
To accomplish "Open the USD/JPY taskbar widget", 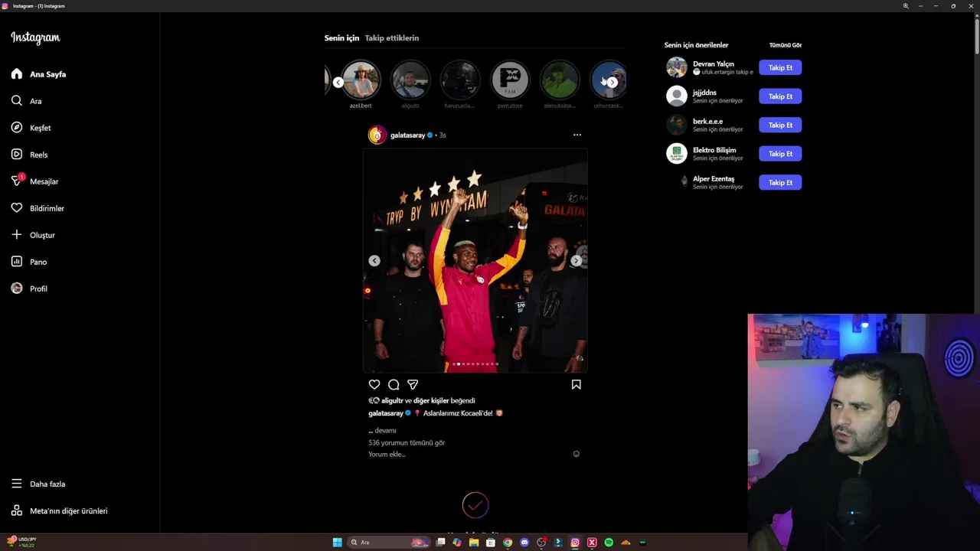I will point(21,542).
